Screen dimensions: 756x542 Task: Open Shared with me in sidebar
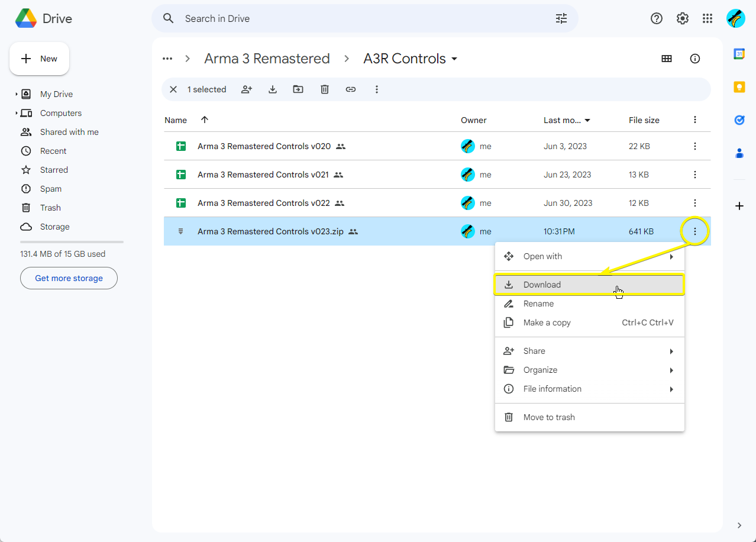(69, 132)
